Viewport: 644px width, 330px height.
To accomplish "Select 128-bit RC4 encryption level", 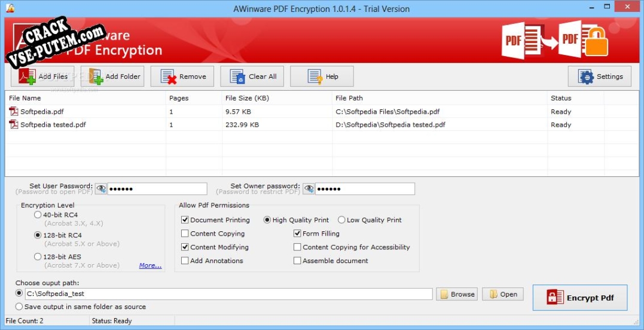I will coord(38,235).
